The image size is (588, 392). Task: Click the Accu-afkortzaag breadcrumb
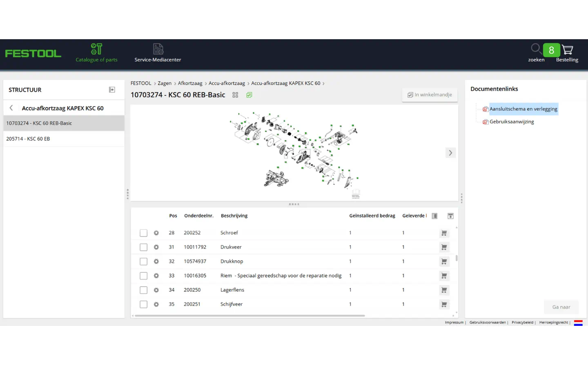(x=227, y=83)
